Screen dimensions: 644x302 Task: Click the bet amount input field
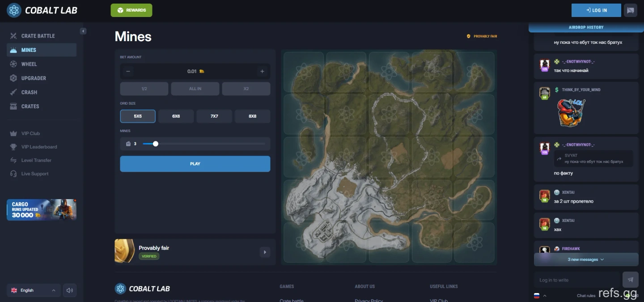coord(195,71)
